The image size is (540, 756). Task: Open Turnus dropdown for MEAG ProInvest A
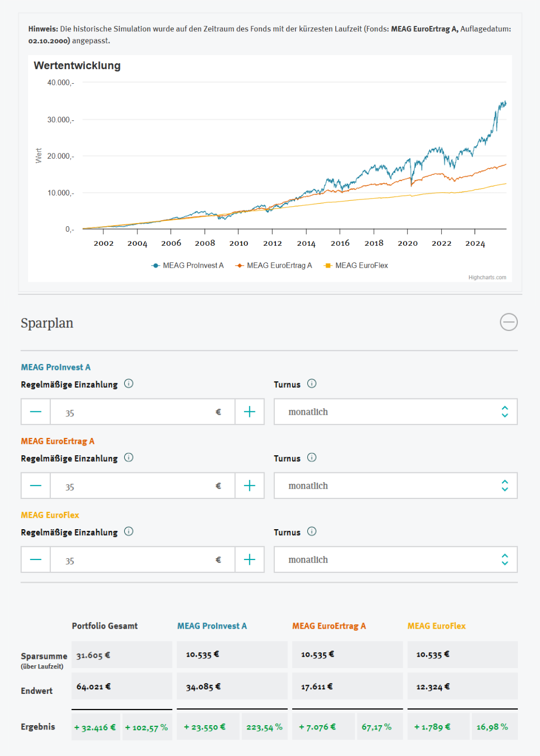(x=395, y=412)
